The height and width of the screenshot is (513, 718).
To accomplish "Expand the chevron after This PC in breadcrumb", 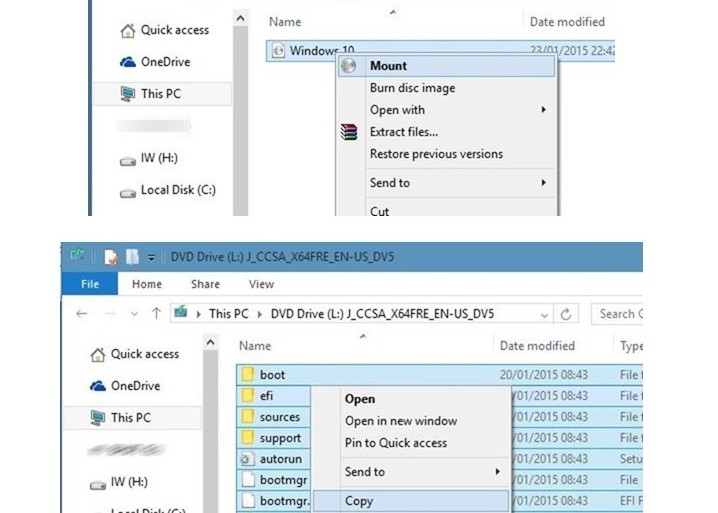I will pyautogui.click(x=260, y=314).
